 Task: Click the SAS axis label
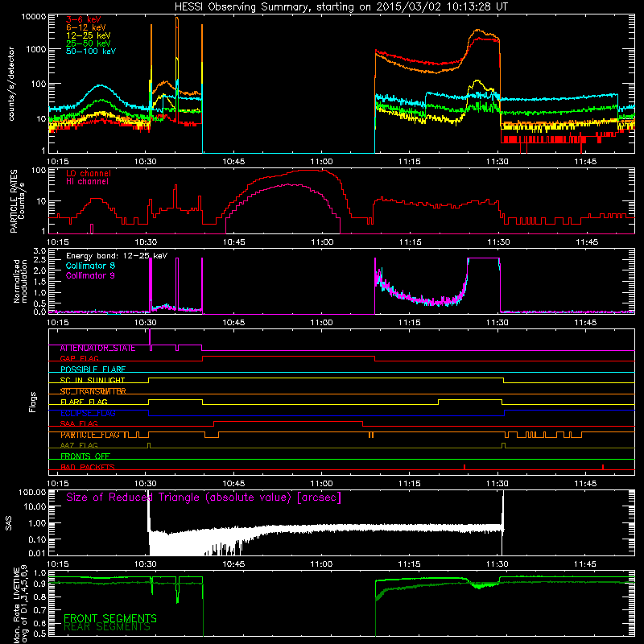pos(9,523)
